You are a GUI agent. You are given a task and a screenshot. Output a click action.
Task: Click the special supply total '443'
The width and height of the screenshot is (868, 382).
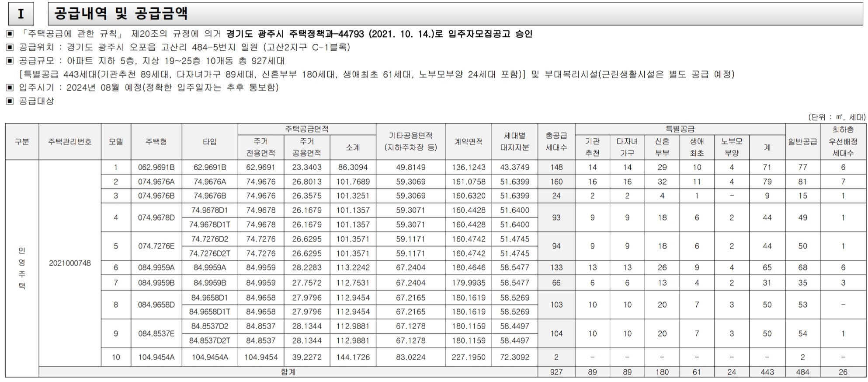[x=767, y=372]
